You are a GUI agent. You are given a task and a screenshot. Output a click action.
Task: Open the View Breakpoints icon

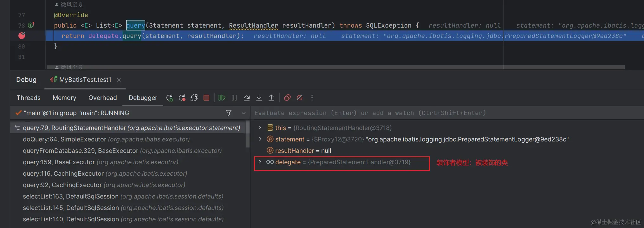coord(287,98)
